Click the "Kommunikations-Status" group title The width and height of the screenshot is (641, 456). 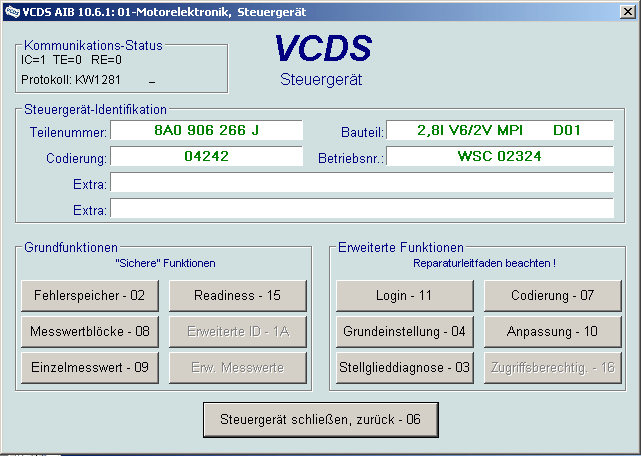[93, 45]
